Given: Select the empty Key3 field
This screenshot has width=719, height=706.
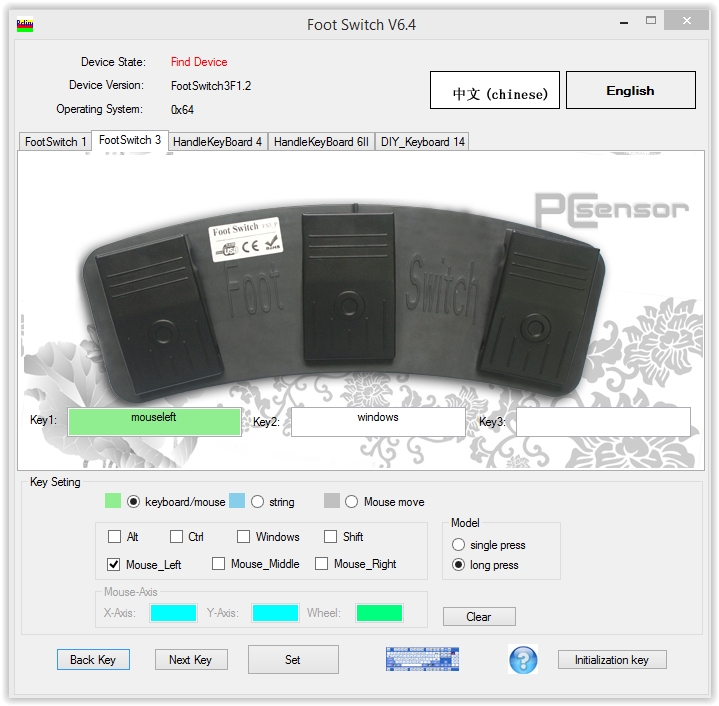Looking at the screenshot, I should (603, 422).
